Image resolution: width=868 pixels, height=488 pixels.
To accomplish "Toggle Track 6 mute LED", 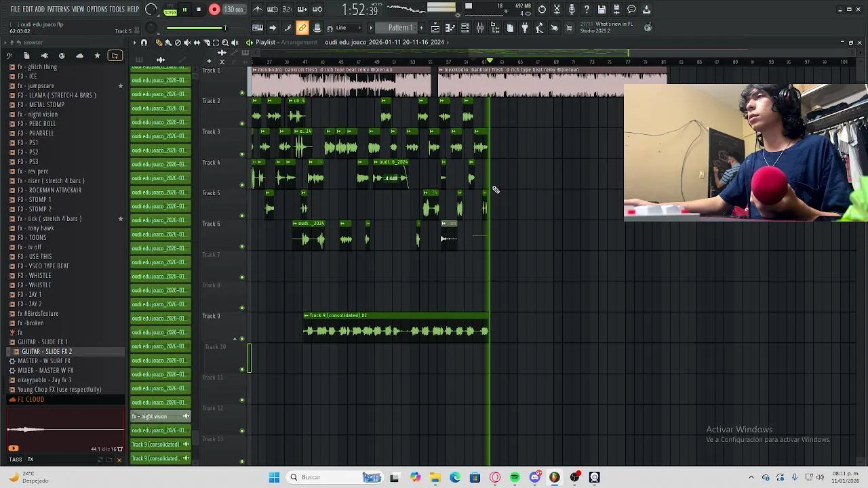I will (242, 246).
